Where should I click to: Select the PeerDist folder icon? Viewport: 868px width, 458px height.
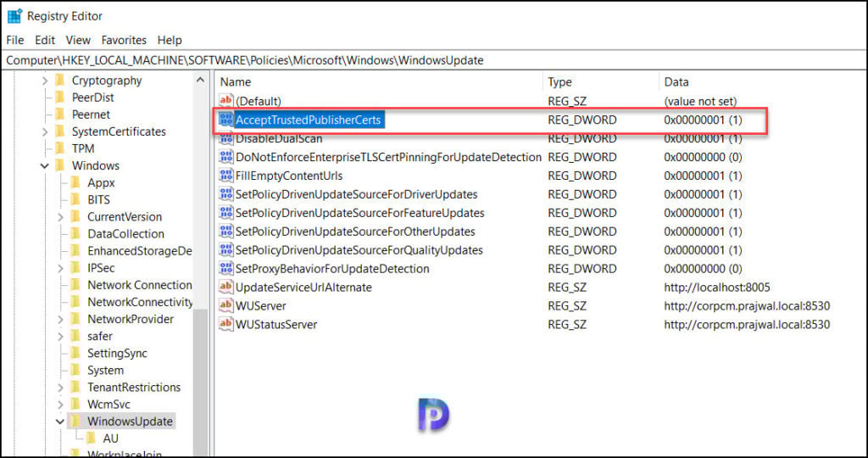pos(60,98)
